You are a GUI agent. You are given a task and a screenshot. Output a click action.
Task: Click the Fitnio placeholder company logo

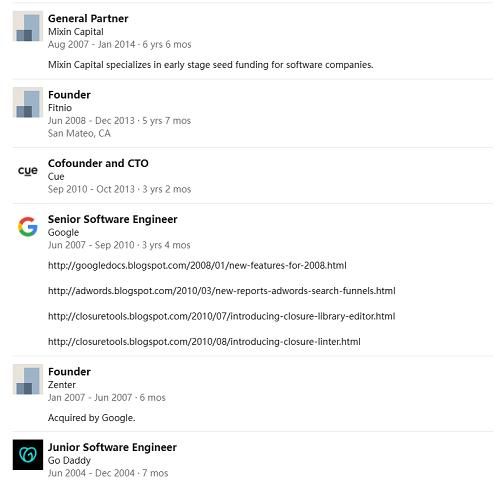coord(28,102)
